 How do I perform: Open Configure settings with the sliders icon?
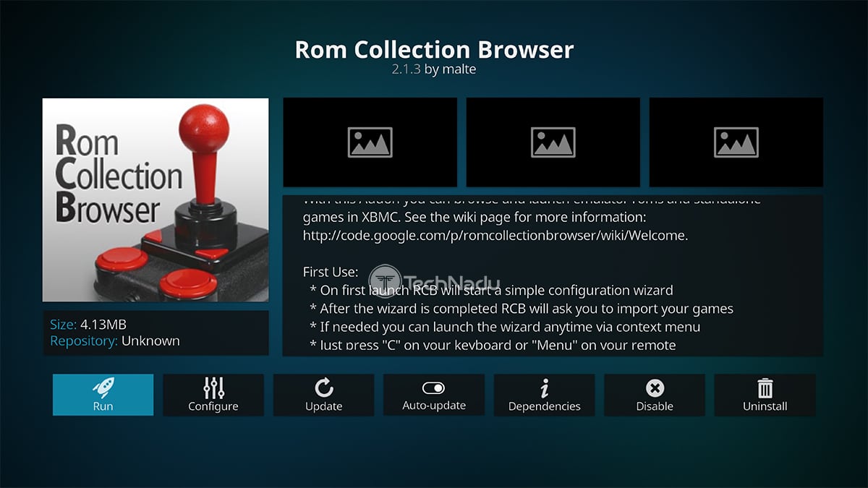[x=213, y=395]
